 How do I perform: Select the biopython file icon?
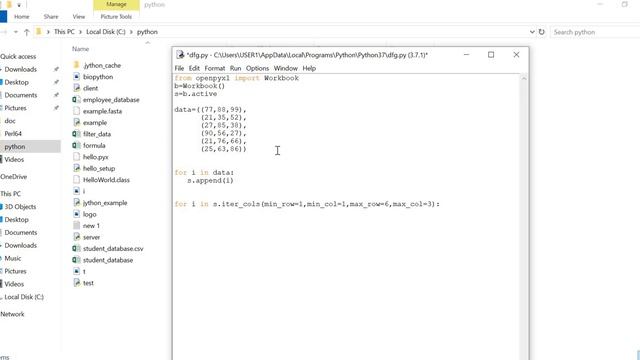coord(76,76)
